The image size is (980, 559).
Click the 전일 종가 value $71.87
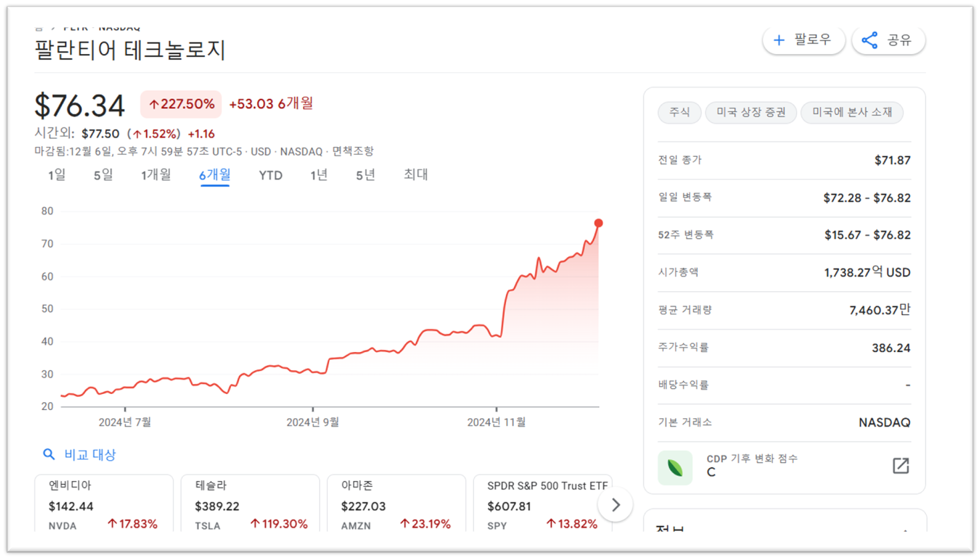click(x=893, y=160)
